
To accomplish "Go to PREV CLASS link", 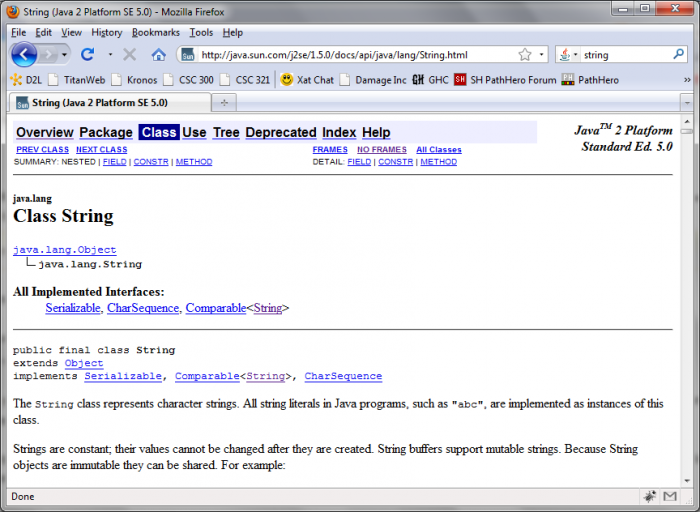I will click(x=42, y=150).
